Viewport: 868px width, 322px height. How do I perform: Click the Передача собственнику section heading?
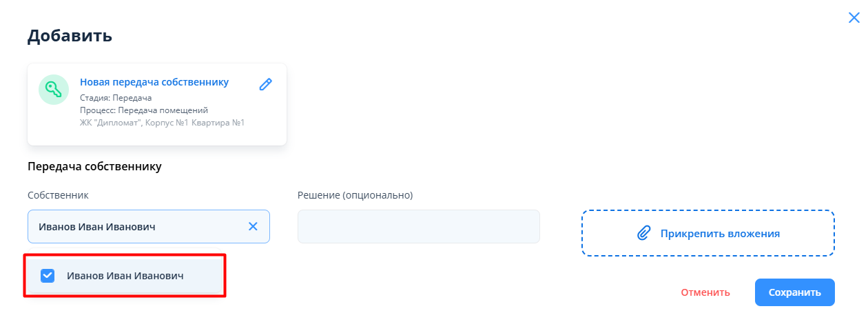pyautogui.click(x=94, y=166)
